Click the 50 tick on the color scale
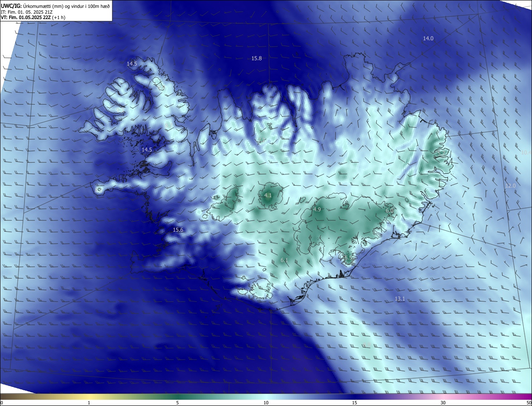Image resolution: width=532 pixels, height=406 pixels. 529,403
